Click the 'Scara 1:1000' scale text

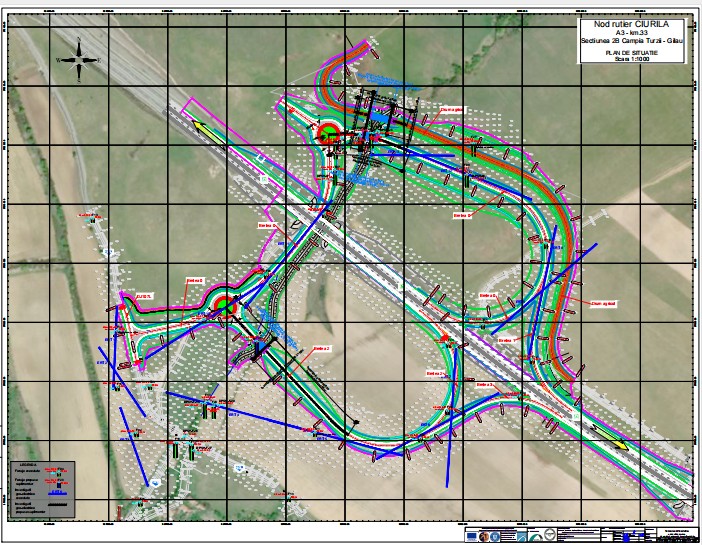coord(631,59)
